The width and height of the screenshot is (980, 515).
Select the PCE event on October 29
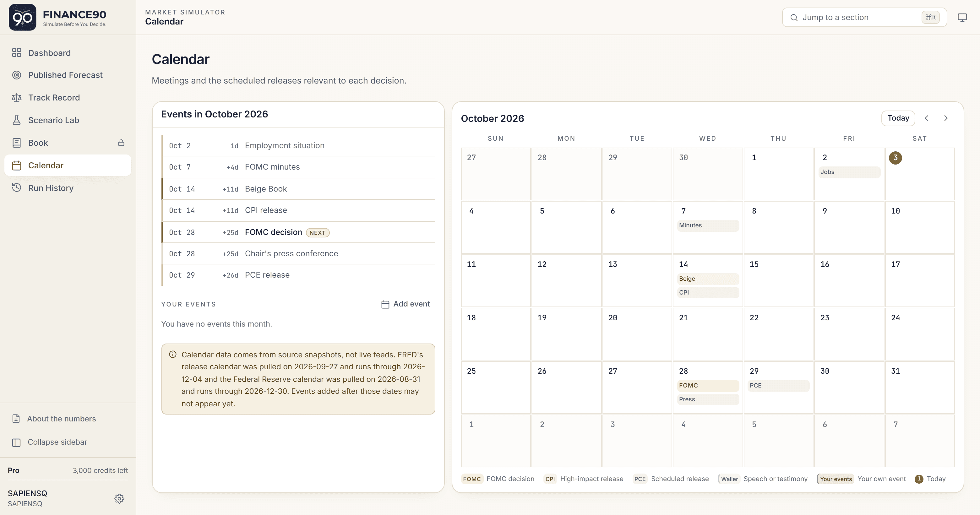[x=778, y=386]
